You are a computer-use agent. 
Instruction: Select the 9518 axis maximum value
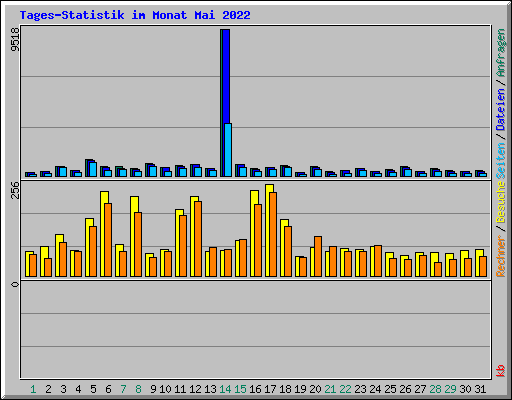[x=15, y=39]
